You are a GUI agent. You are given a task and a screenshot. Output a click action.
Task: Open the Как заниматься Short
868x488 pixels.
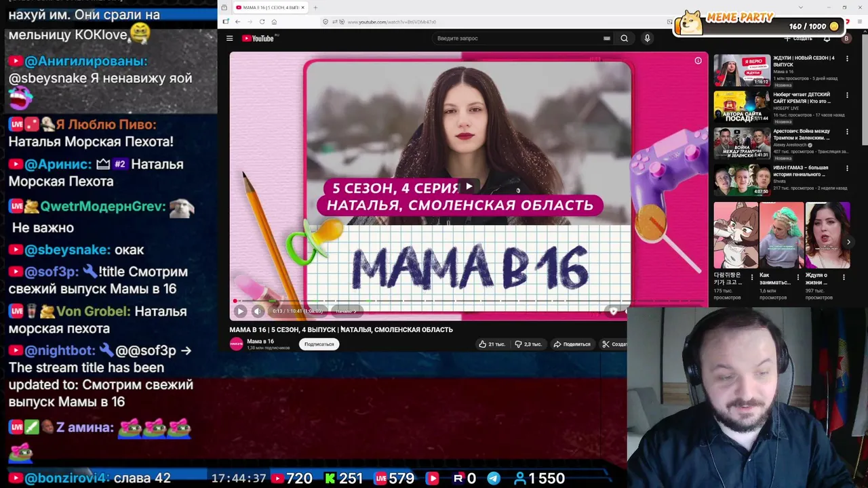click(x=781, y=235)
